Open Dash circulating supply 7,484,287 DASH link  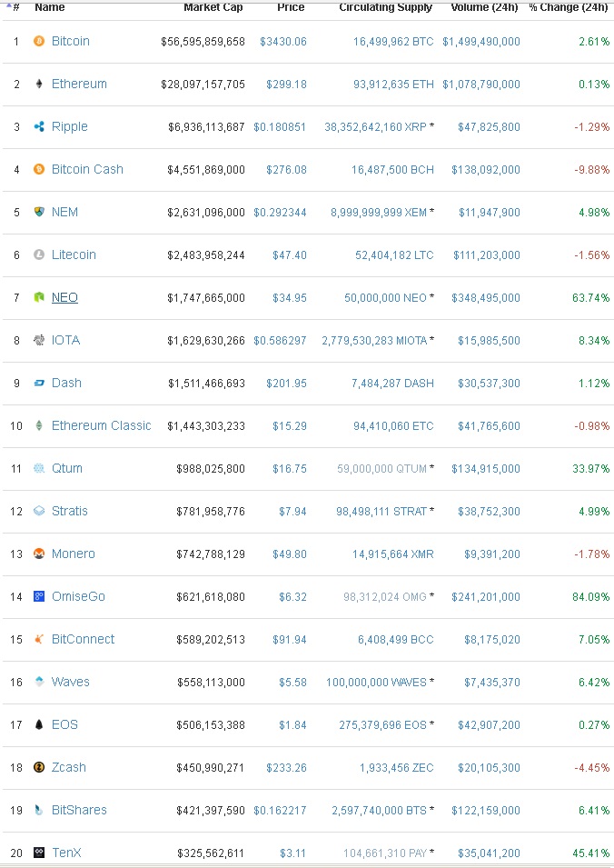392,383
